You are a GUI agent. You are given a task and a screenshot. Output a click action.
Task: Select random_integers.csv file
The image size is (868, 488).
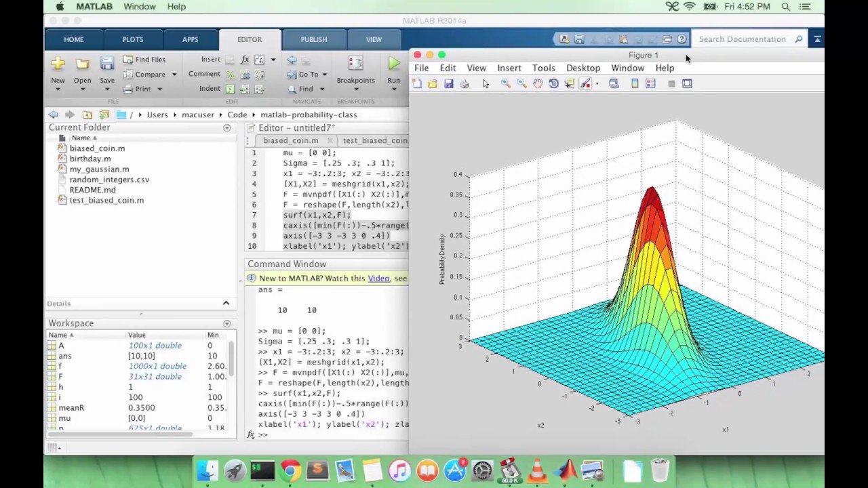tap(109, 180)
